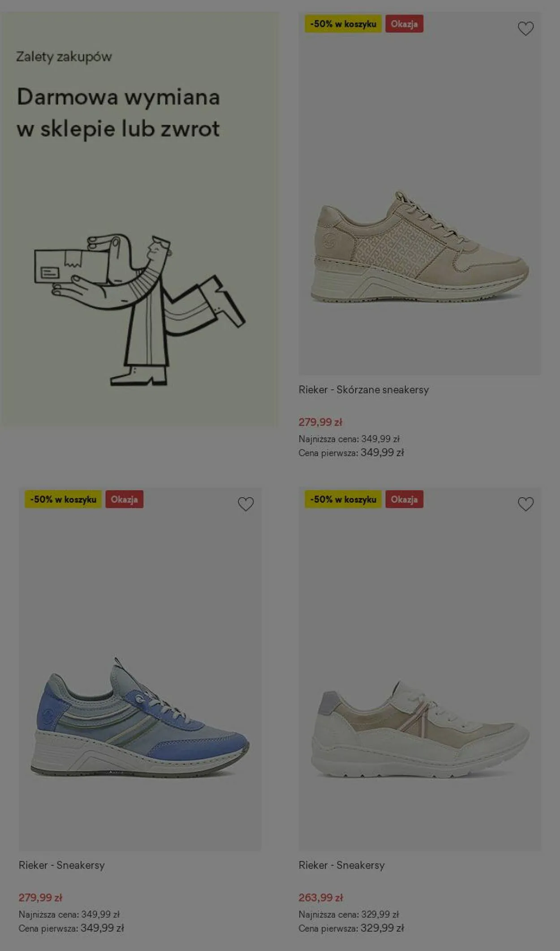Image resolution: width=560 pixels, height=951 pixels.
Task: Click 'Okazja' badge on beige leather sneakers
Action: point(404,24)
